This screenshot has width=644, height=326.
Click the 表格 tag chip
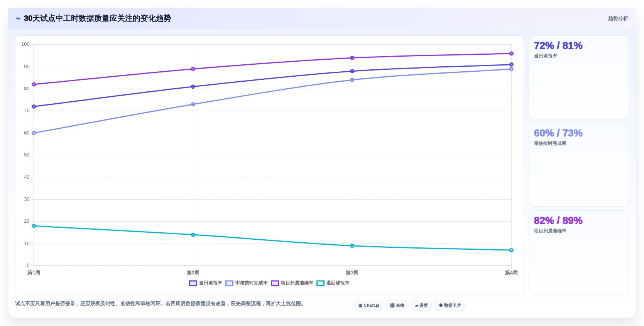pyautogui.click(x=397, y=306)
